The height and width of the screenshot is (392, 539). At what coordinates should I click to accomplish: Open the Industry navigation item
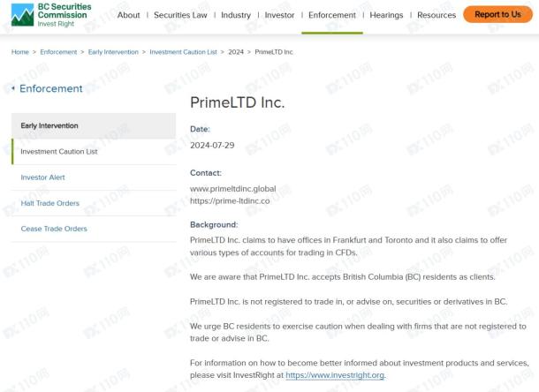pyautogui.click(x=236, y=15)
